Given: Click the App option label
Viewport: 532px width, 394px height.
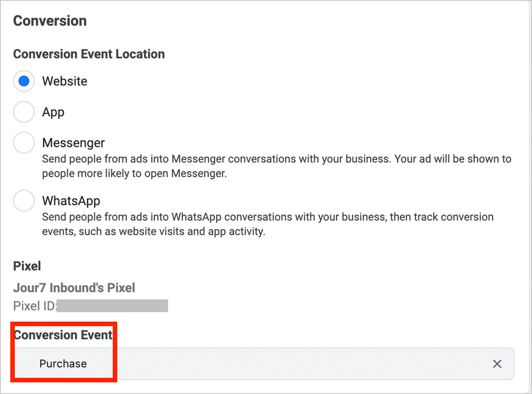Looking at the screenshot, I should coord(53,112).
